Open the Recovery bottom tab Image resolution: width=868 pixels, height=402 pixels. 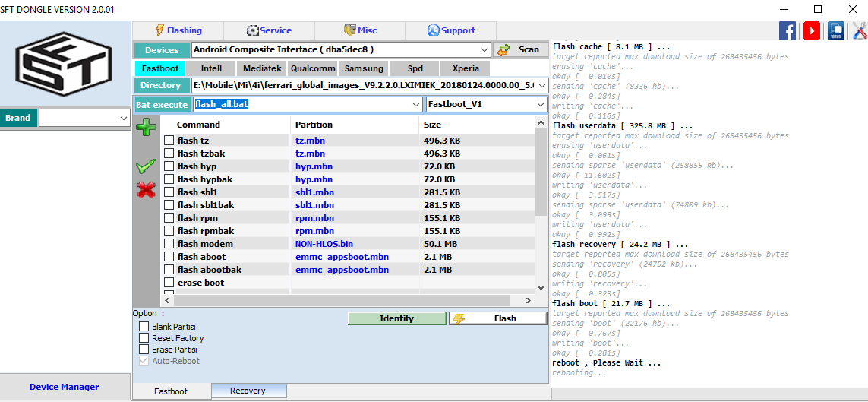click(248, 391)
